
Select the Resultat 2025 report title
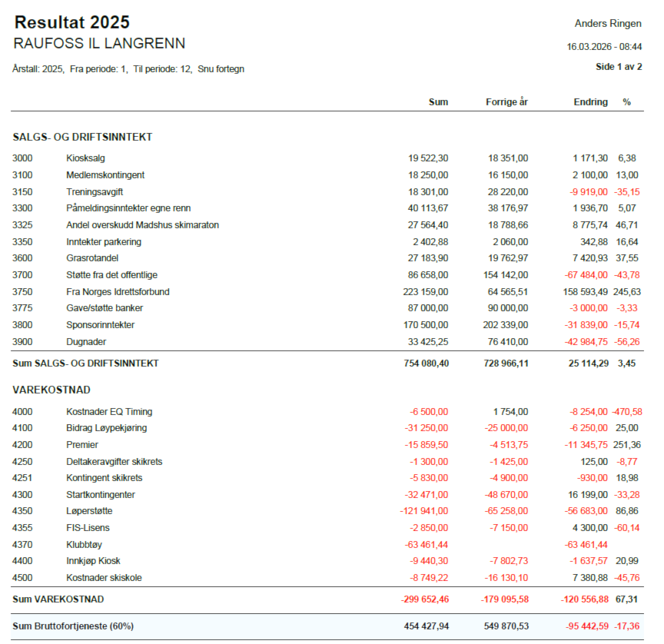tap(72, 23)
